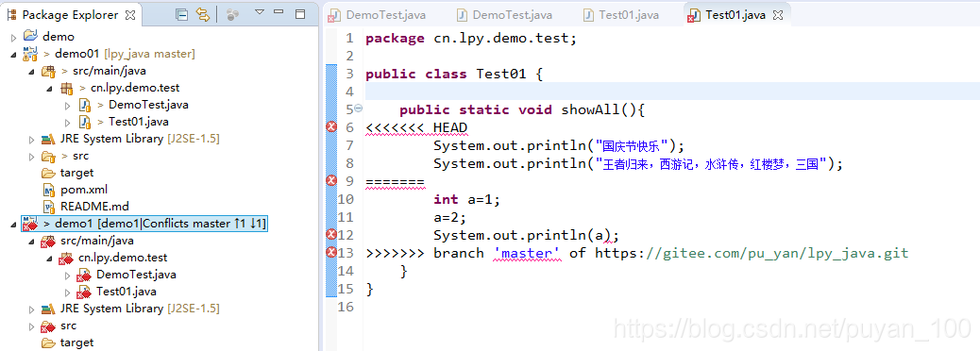Click conflicted src folder icon in demo1
This screenshot has width=980, height=351.
coord(48,326)
